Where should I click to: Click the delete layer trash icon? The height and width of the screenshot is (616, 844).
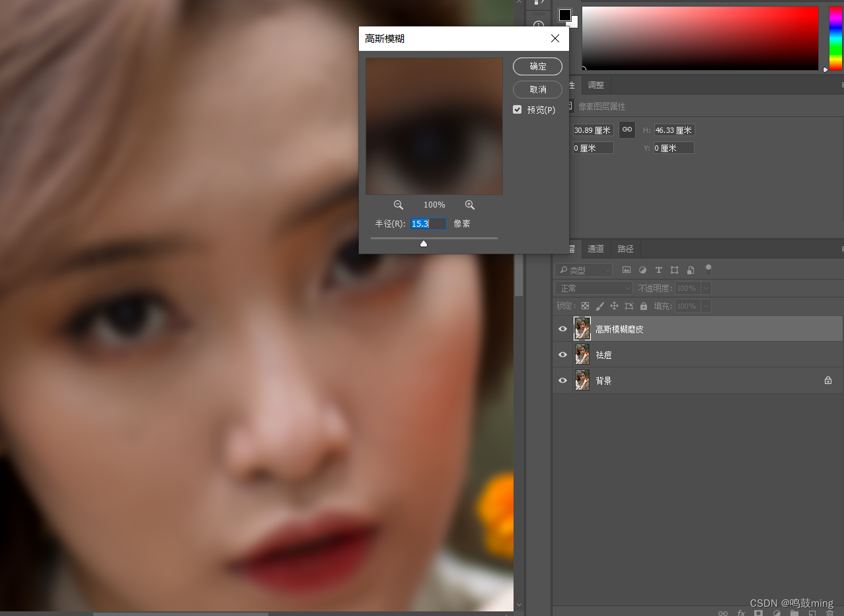[829, 613]
